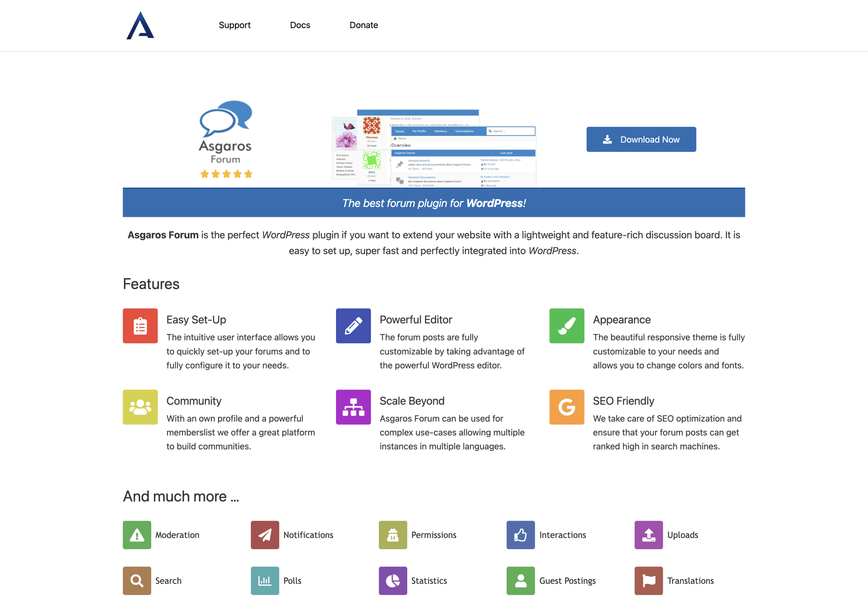Click the five-star rating under Asgaros Forum

[226, 174]
